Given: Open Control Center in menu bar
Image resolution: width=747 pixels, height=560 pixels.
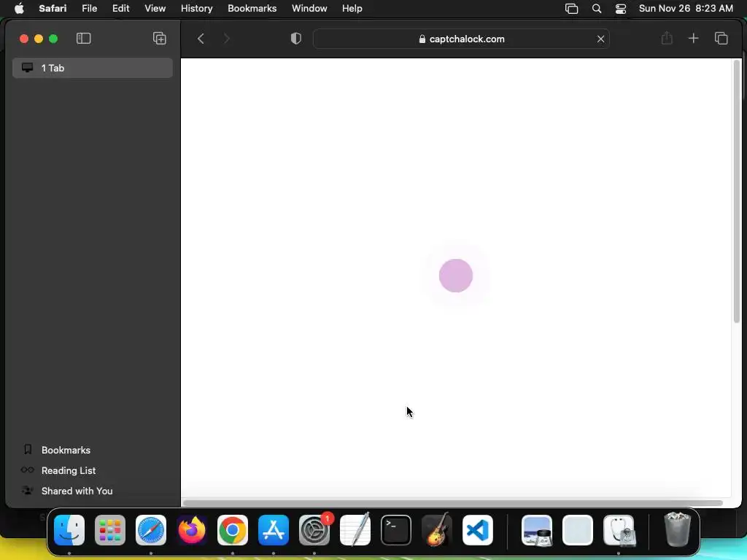Looking at the screenshot, I should coord(621,9).
